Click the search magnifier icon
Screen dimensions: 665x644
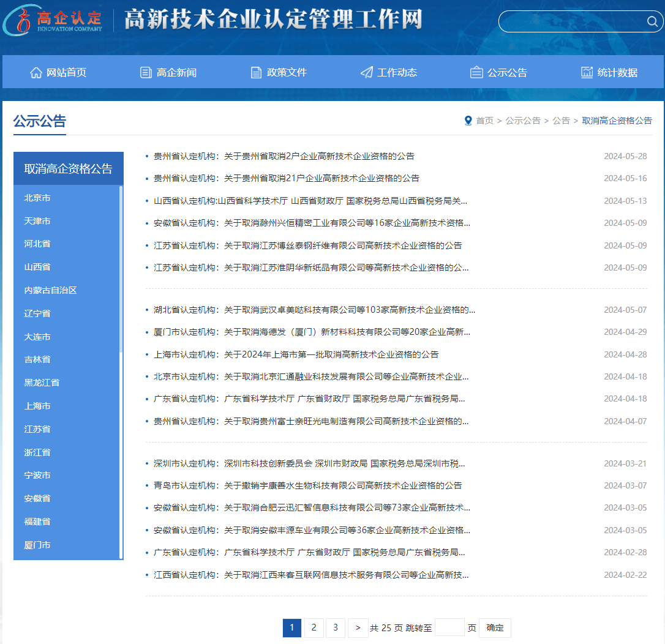[651, 21]
